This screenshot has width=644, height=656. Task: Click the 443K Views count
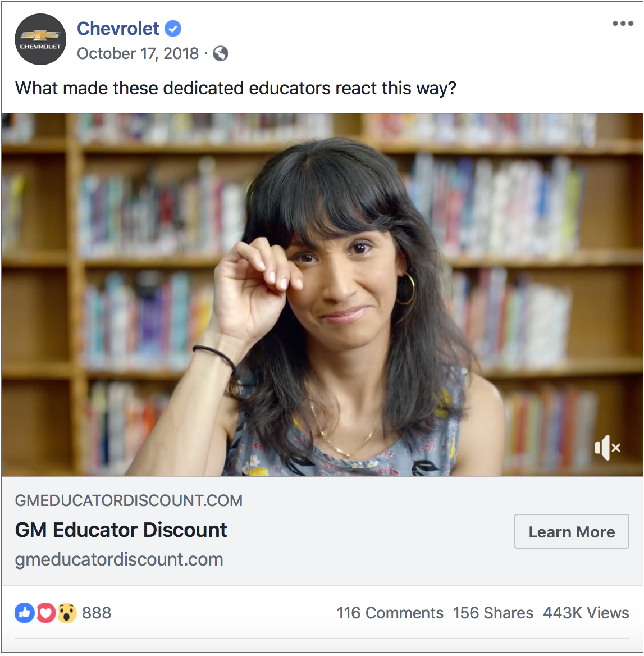586,613
